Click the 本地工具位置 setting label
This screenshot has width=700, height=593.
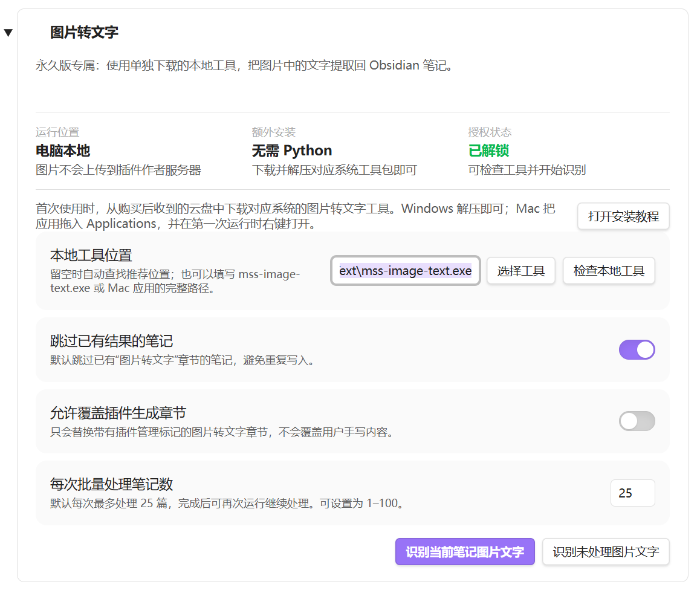91,256
